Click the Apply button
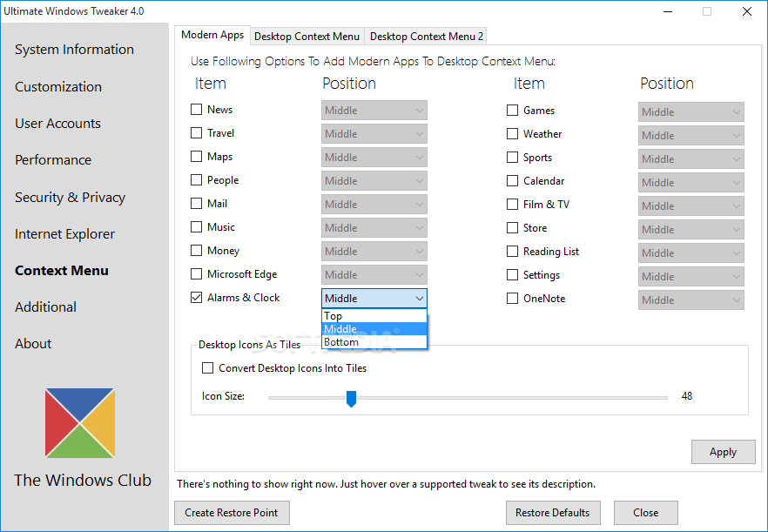The width and height of the screenshot is (768, 532). click(723, 452)
